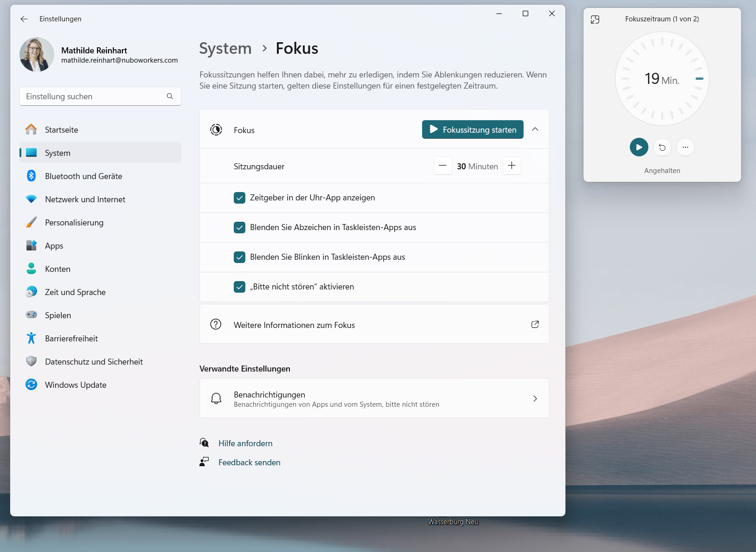756x552 pixels.
Task: Disable Zeitgeber in der Uhr-App anzeigen
Action: pos(239,197)
